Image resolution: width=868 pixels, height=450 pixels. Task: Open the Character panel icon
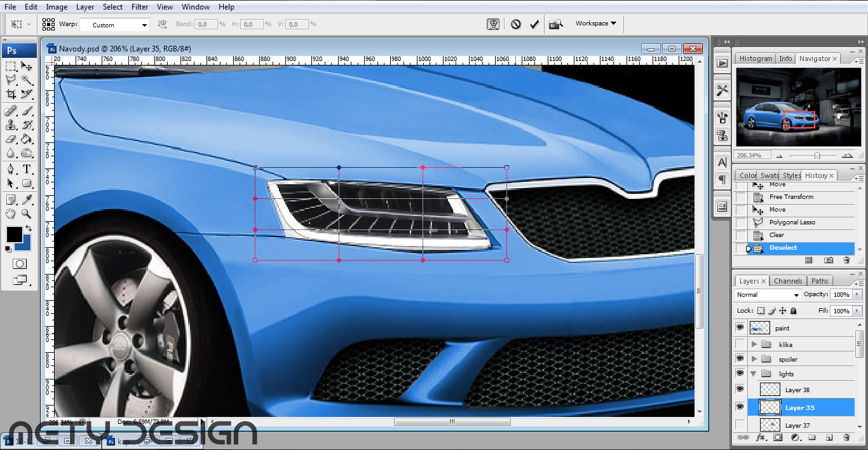[x=722, y=162]
